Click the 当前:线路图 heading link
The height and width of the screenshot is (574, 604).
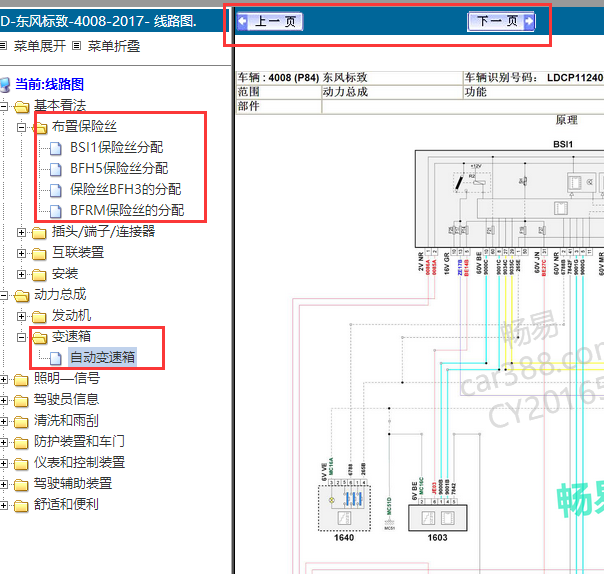click(49, 84)
